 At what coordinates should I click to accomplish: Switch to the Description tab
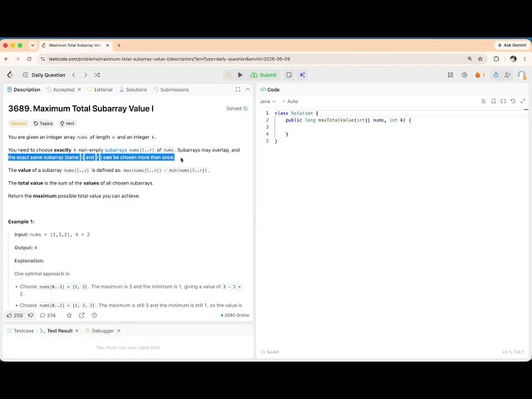point(24,90)
